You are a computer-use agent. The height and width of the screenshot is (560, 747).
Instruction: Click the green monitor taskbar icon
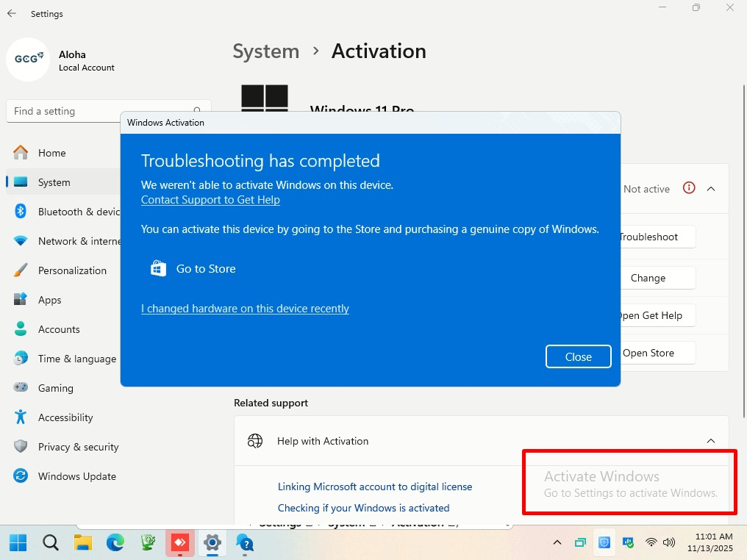pyautogui.click(x=148, y=543)
